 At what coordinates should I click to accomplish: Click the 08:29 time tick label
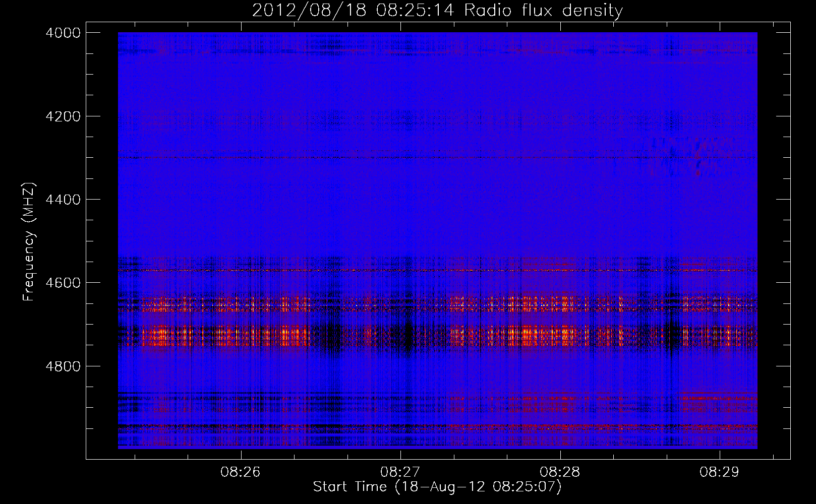[x=719, y=472]
